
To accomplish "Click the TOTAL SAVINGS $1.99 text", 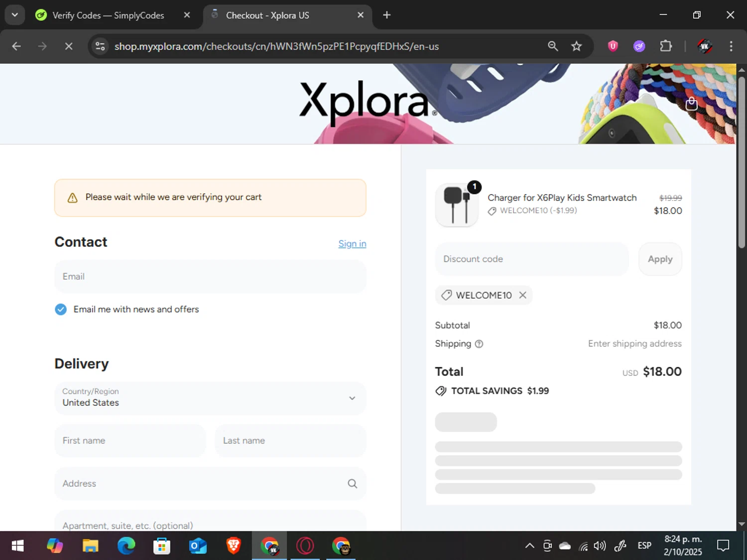I will [x=500, y=391].
